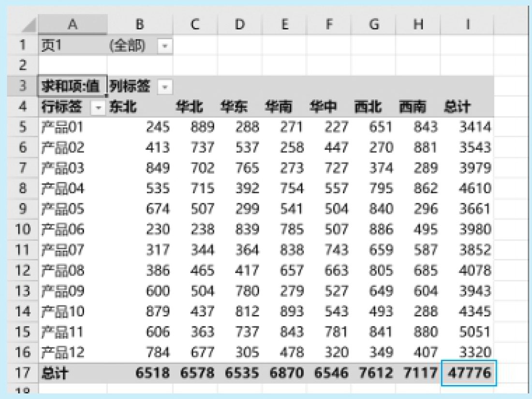This screenshot has height=399, width=532.
Task: Click row 17 header number
Action: 22,373
